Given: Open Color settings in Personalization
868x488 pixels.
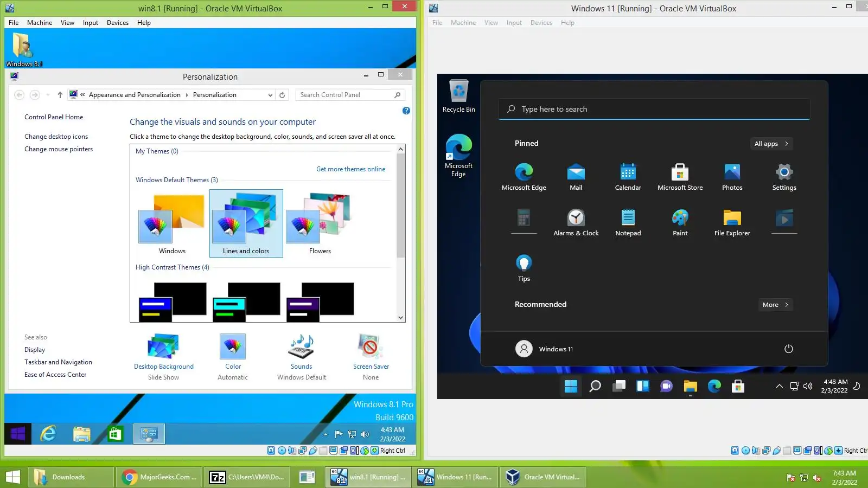Looking at the screenshot, I should pyautogui.click(x=233, y=357).
